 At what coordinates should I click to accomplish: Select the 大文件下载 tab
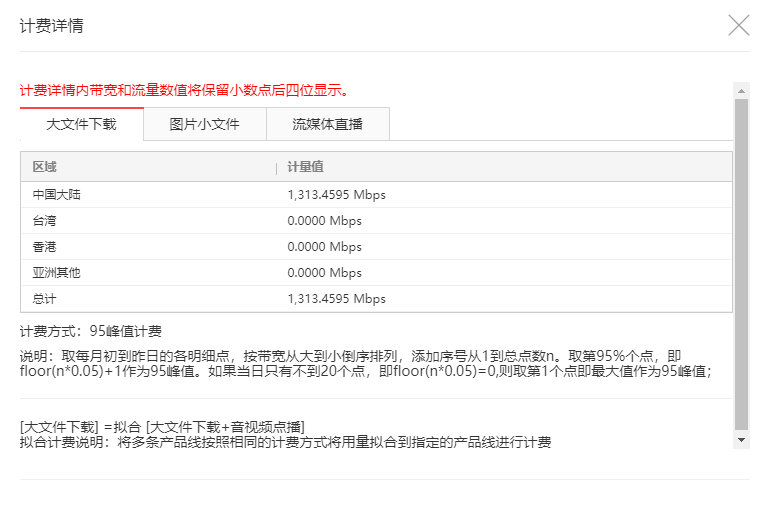pyautogui.click(x=82, y=125)
